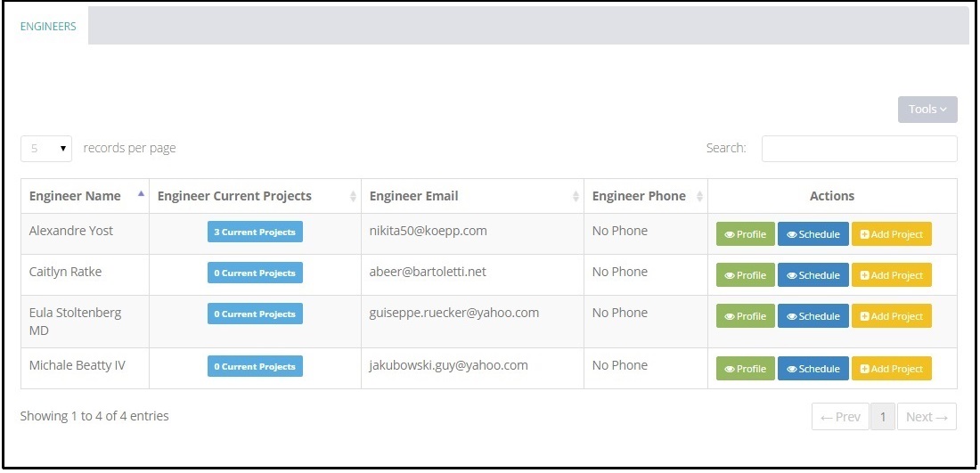Add Project for Eula Stoltenberg MD

pyautogui.click(x=891, y=316)
